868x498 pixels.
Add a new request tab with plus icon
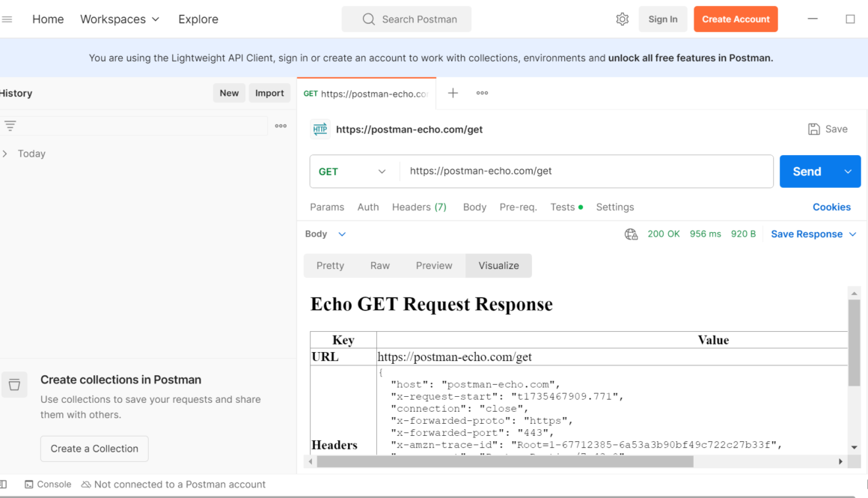coord(453,93)
